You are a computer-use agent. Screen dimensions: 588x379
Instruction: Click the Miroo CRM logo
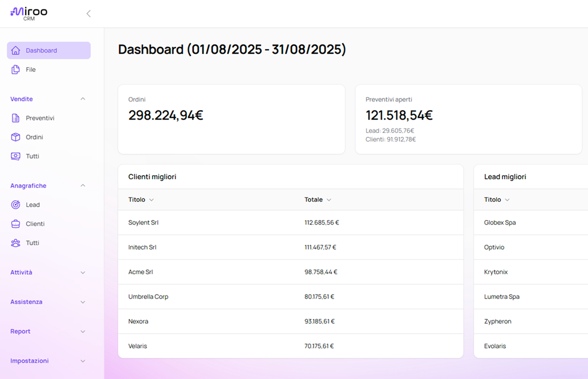[x=29, y=13]
